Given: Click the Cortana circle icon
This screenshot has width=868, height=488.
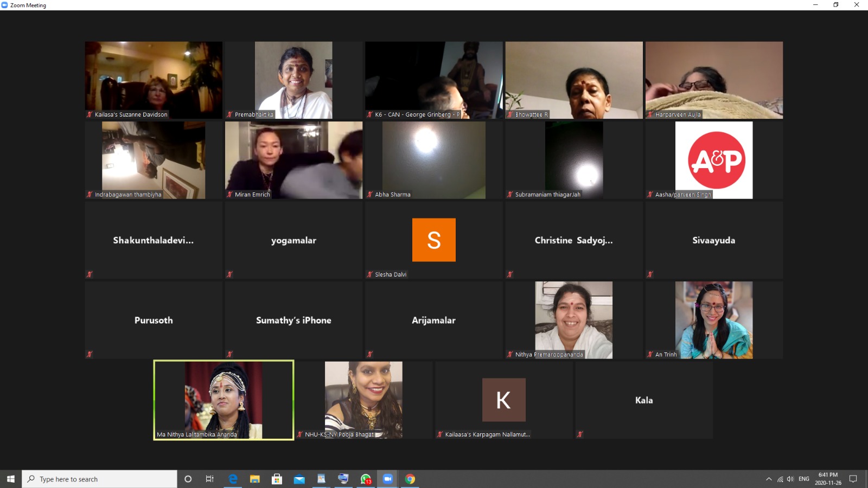Looking at the screenshot, I should pos(188,479).
